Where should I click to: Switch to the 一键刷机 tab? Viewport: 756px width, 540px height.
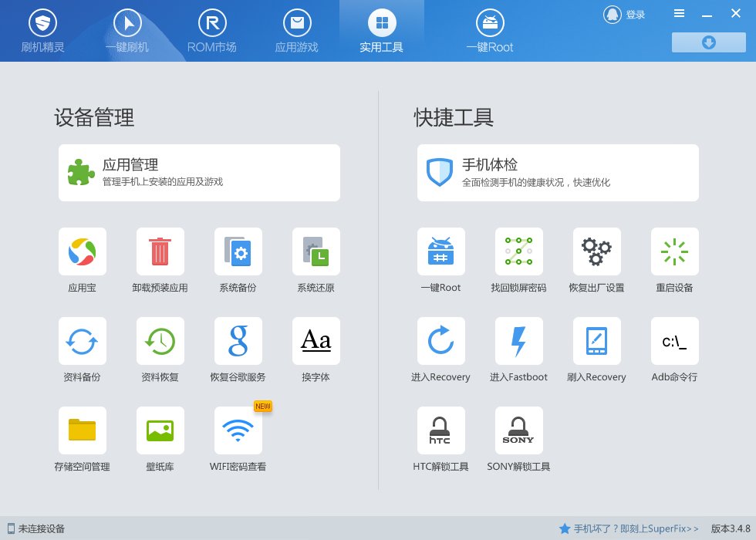[x=127, y=31]
